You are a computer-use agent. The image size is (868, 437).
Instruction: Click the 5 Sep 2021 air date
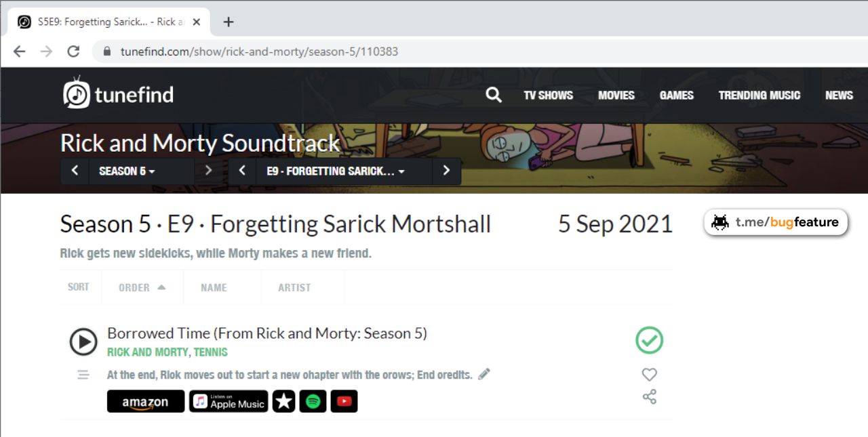[615, 224]
